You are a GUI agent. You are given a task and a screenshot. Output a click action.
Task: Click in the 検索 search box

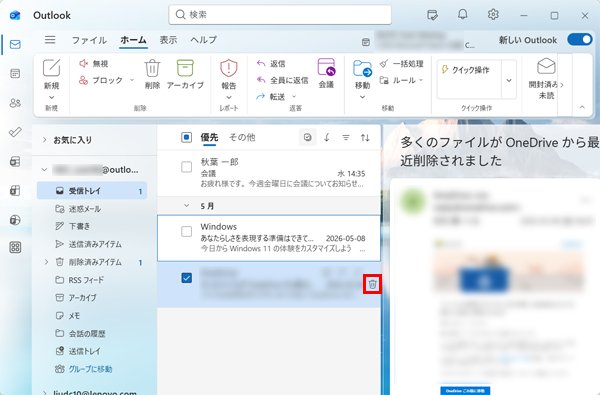(x=280, y=15)
